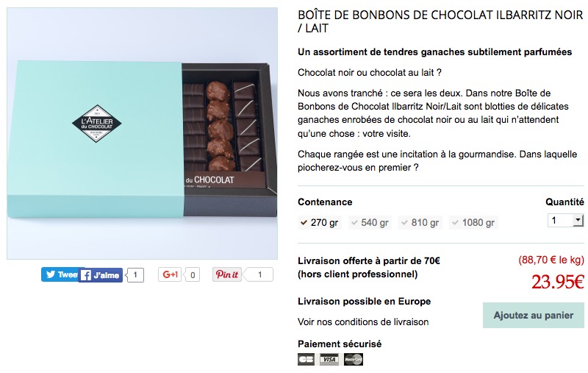Click the MasterCard payment icon

354,359
